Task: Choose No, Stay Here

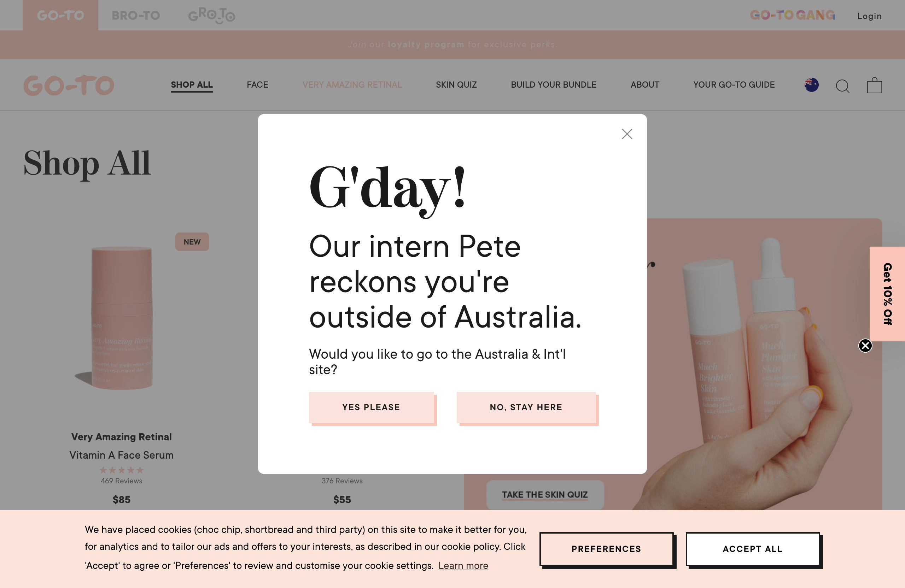Action: pos(526,407)
